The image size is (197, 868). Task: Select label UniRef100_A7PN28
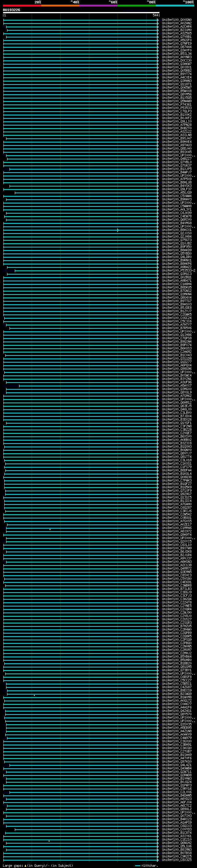(177, 125)
